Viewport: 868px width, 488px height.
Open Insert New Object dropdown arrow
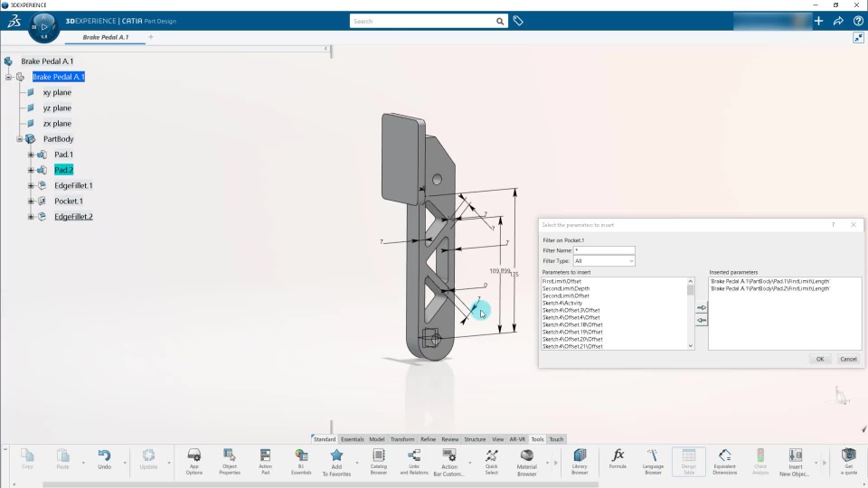coord(816,463)
